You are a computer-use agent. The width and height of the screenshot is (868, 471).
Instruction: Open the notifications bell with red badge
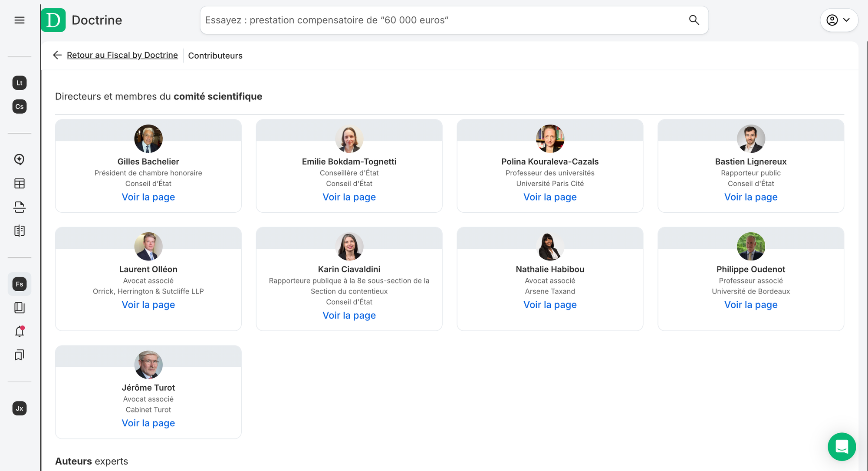click(x=19, y=331)
